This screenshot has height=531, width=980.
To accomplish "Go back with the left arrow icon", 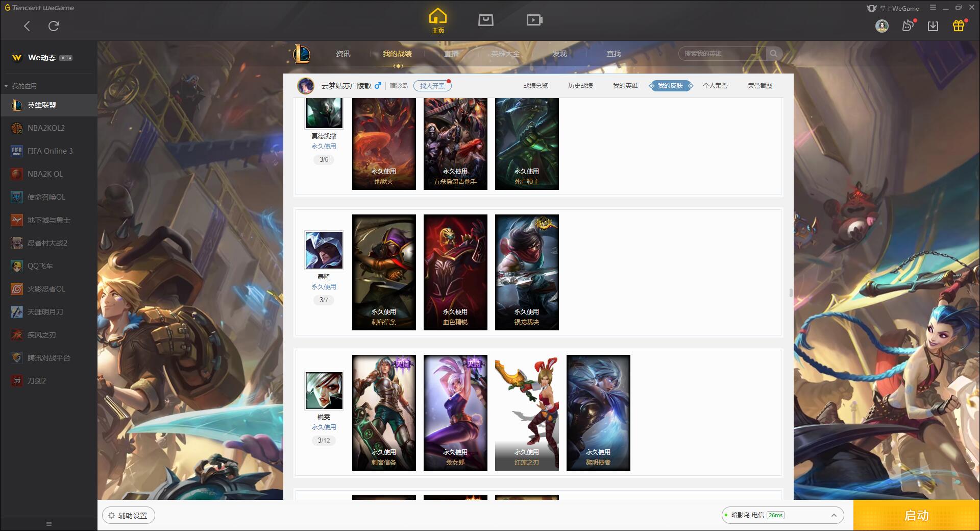I will click(x=27, y=26).
